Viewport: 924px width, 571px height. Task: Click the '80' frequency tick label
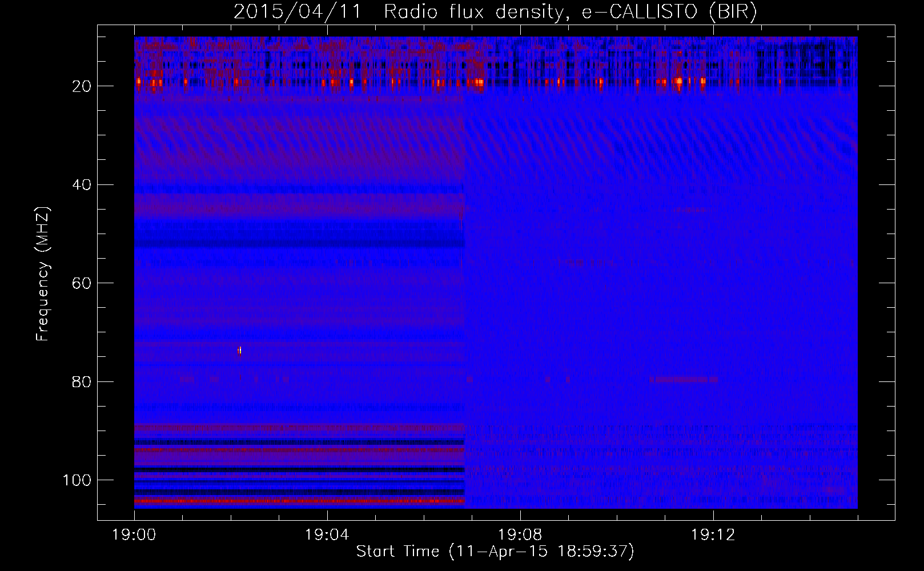82,381
